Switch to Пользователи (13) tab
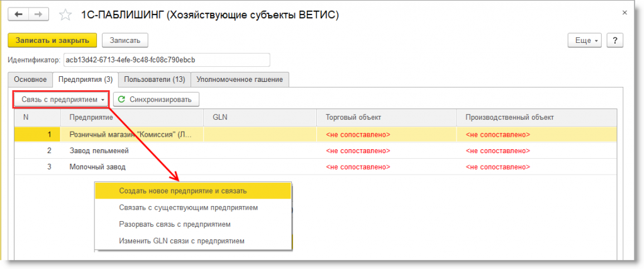This screenshot has height=269, width=644. click(x=154, y=79)
